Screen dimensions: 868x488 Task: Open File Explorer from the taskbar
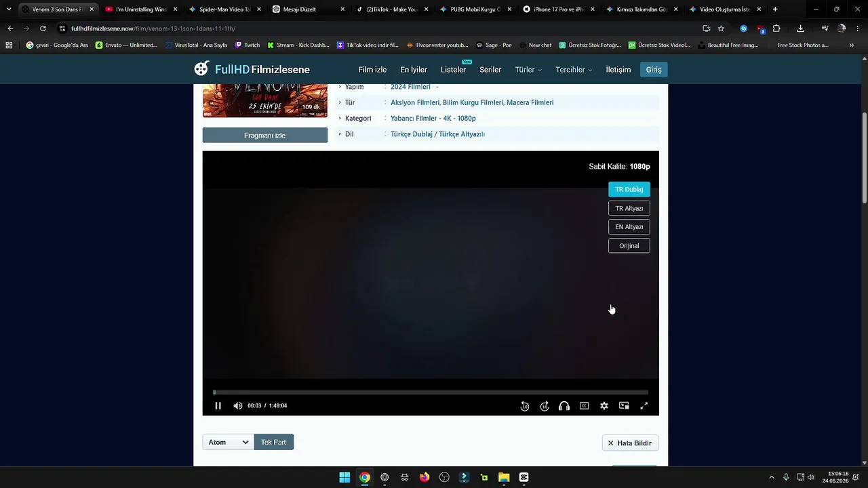coord(504,477)
